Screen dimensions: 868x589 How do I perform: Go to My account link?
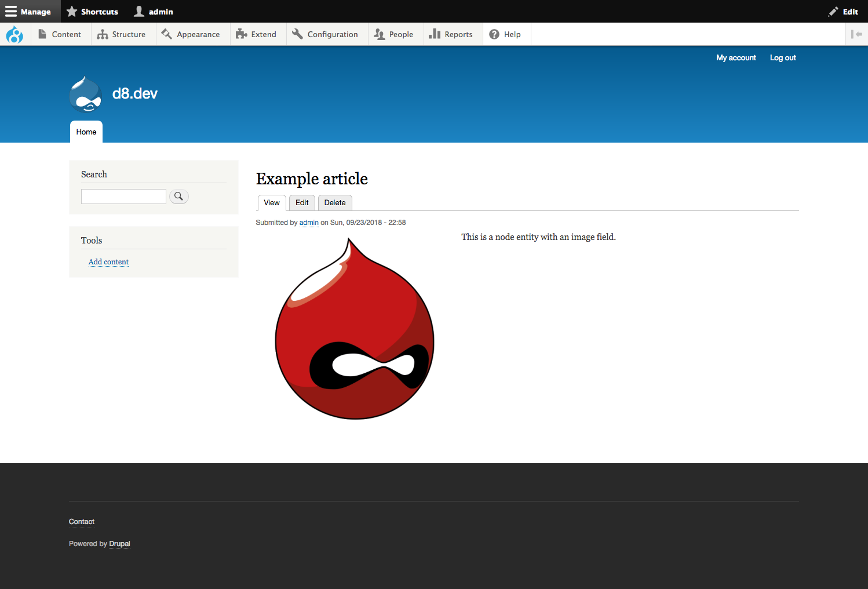click(736, 58)
